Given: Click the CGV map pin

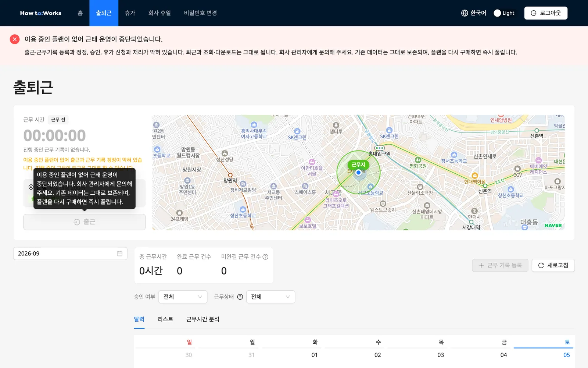Looking at the screenshot, I should tap(517, 169).
